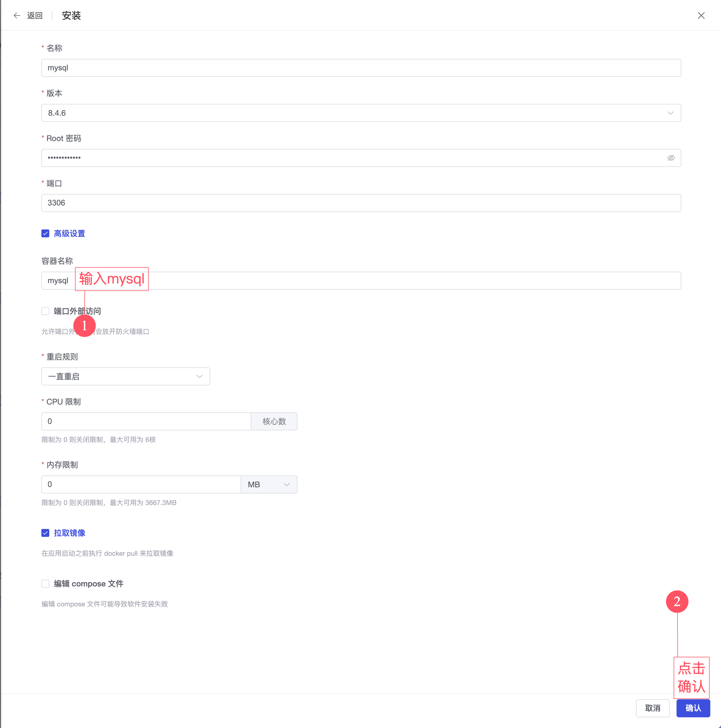Enable 编辑 compose 文件 checkbox
The height and width of the screenshot is (728, 721).
(x=45, y=584)
